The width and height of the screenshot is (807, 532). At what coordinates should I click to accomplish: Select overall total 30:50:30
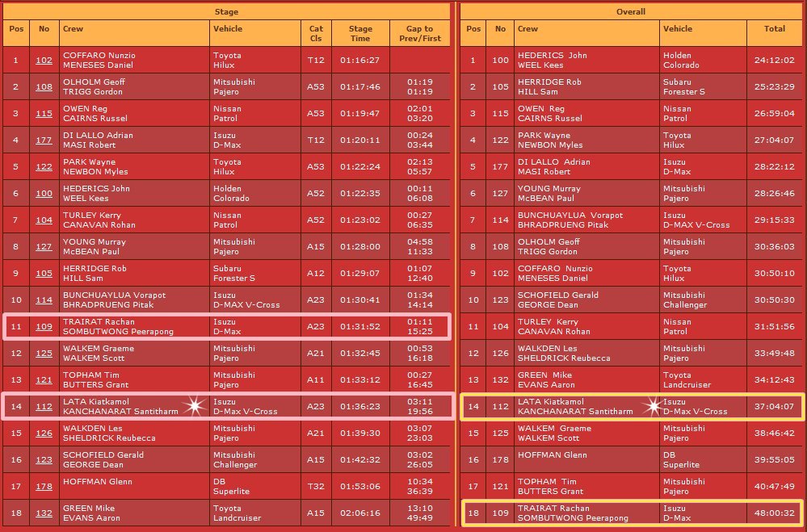tap(775, 300)
